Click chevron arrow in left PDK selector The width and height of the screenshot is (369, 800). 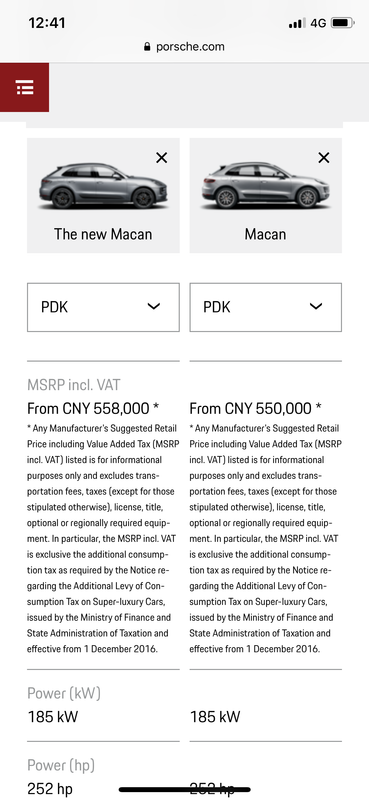[x=154, y=307]
